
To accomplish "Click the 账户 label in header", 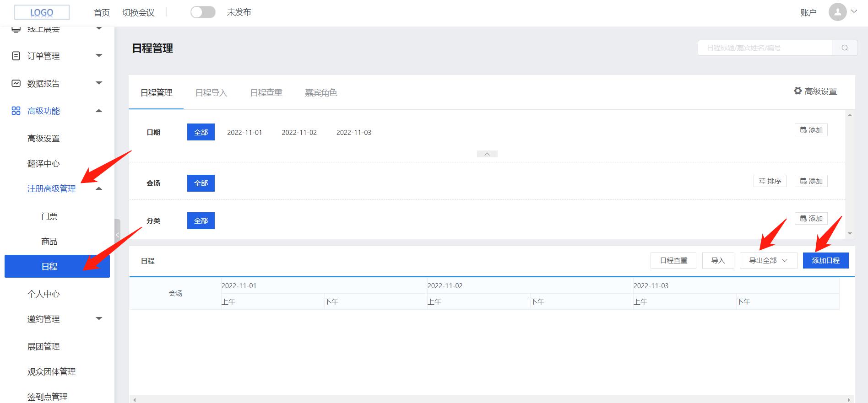I will pyautogui.click(x=808, y=13).
